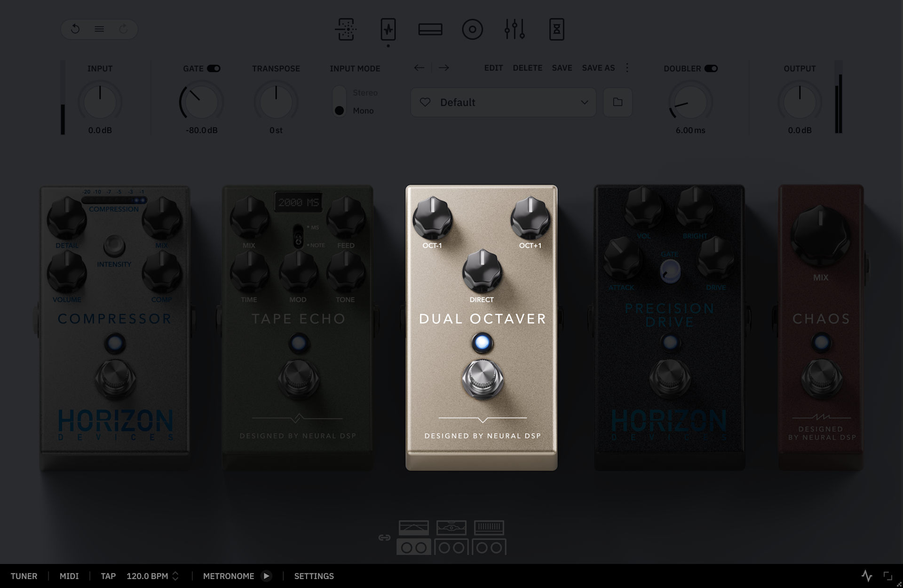Screen dimensions: 903x588
Task: Go to previous preset with left arrow
Action: pyautogui.click(x=419, y=68)
